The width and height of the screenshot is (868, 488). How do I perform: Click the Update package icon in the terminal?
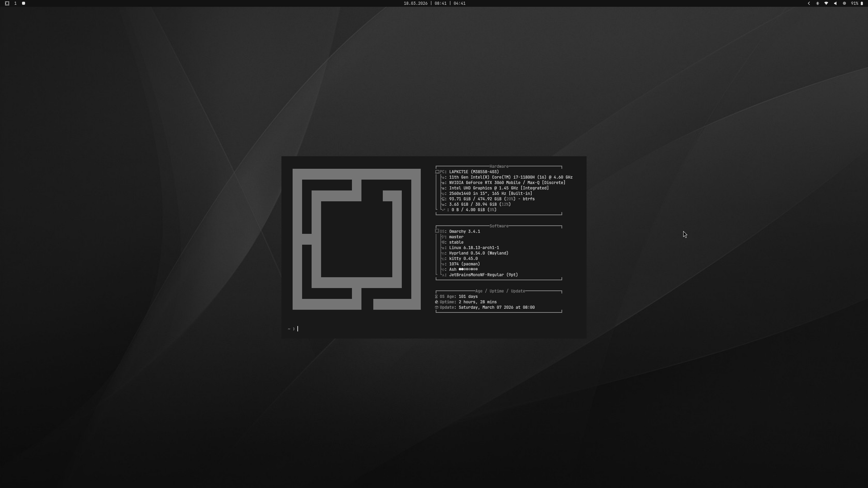437,307
